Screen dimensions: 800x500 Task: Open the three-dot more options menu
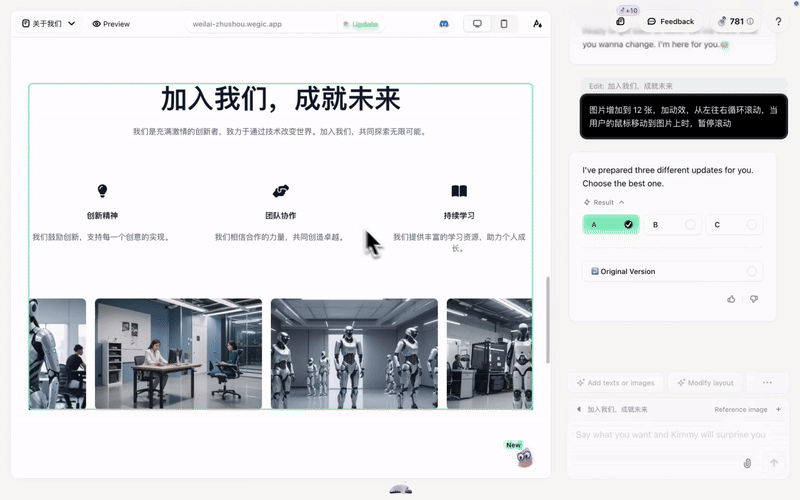[767, 382]
